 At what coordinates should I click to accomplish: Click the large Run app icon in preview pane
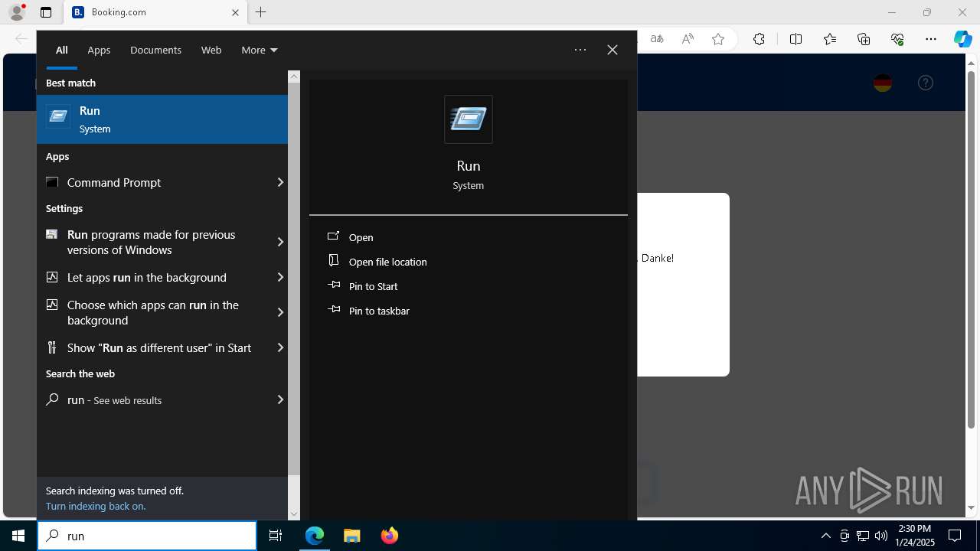pyautogui.click(x=469, y=119)
